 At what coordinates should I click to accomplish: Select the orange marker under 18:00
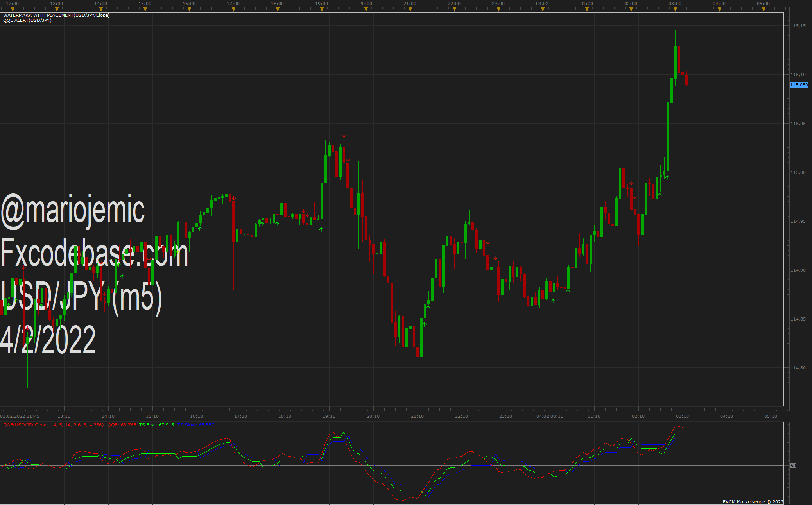click(278, 9)
